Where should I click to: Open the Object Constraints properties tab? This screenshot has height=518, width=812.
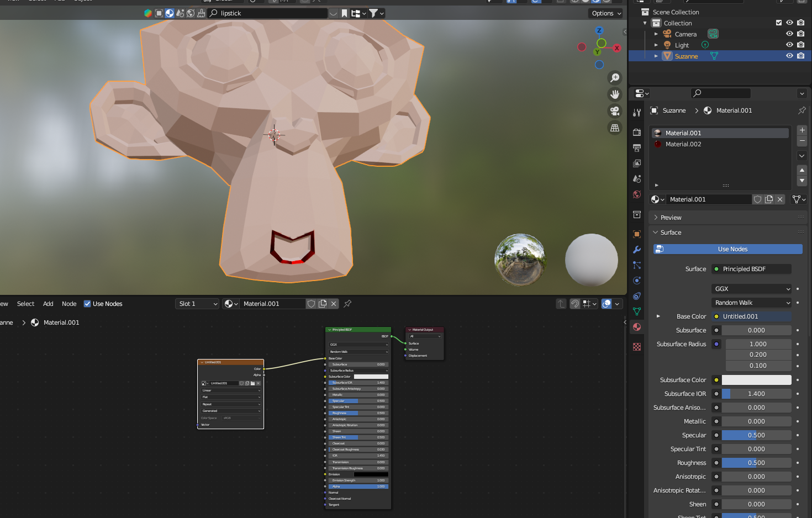point(637,296)
